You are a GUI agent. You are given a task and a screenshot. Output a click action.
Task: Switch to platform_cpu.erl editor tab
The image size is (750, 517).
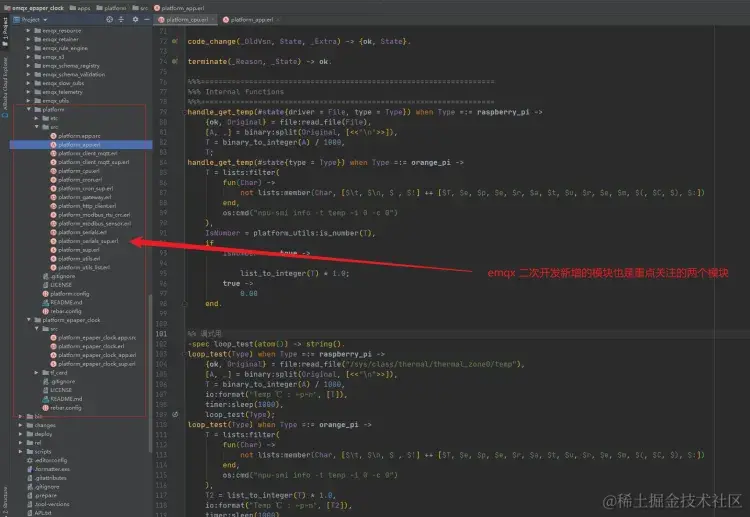184,20
